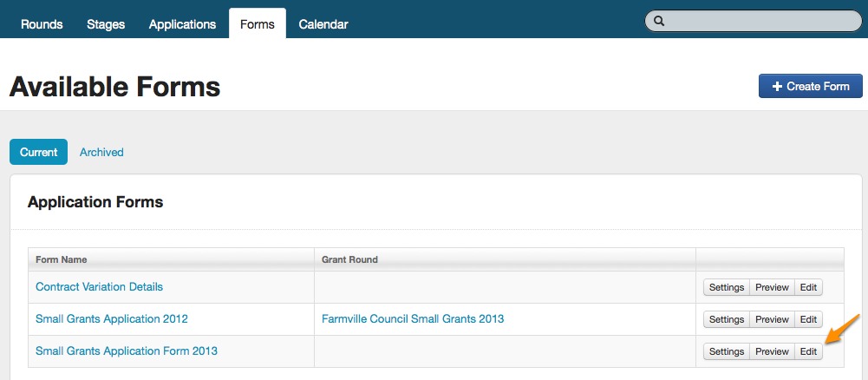Open Farmville Council Small Grants 2013 round
868x380 pixels.
[x=413, y=318]
